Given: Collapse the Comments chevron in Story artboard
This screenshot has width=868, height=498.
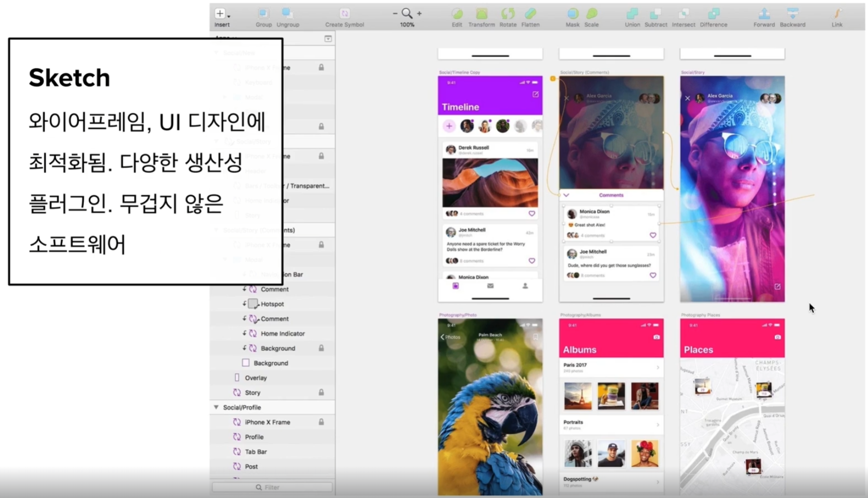Looking at the screenshot, I should pyautogui.click(x=566, y=195).
